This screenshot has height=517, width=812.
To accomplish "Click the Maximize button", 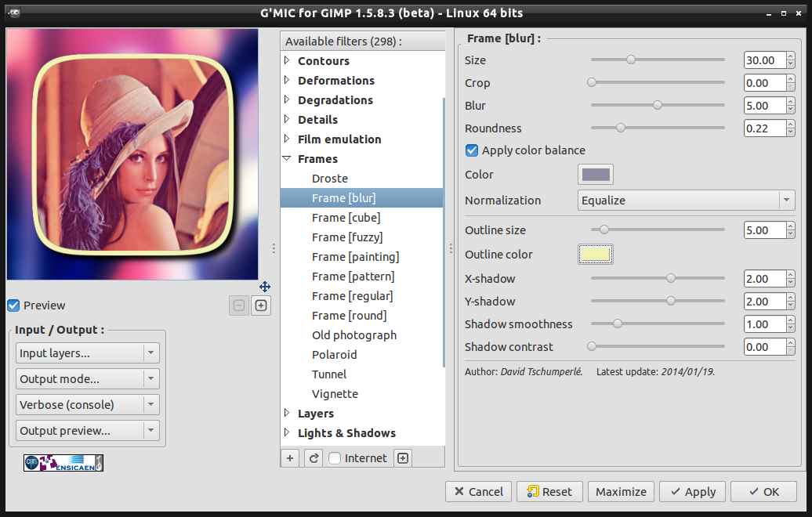I will [x=621, y=492].
